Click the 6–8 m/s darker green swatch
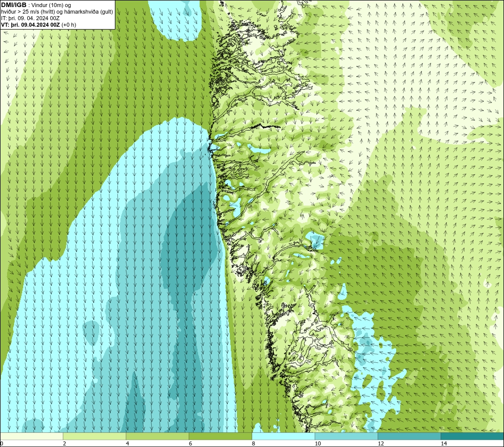Image resolution: width=504 pixels, height=447 pixels. click(221, 436)
